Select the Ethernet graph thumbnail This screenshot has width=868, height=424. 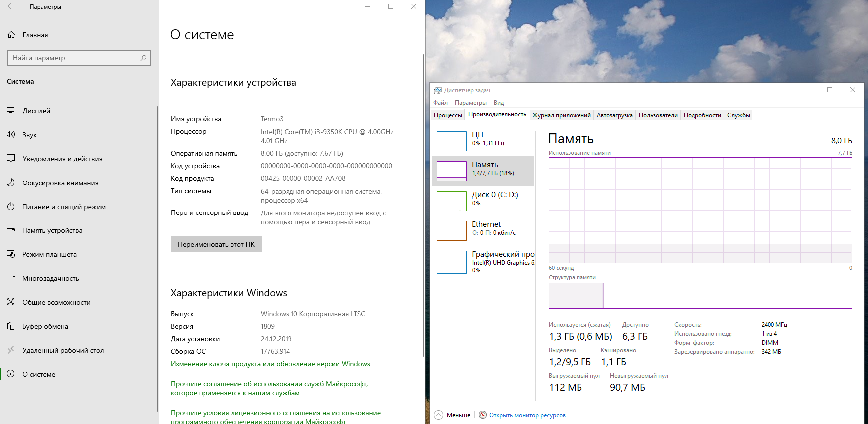click(452, 231)
